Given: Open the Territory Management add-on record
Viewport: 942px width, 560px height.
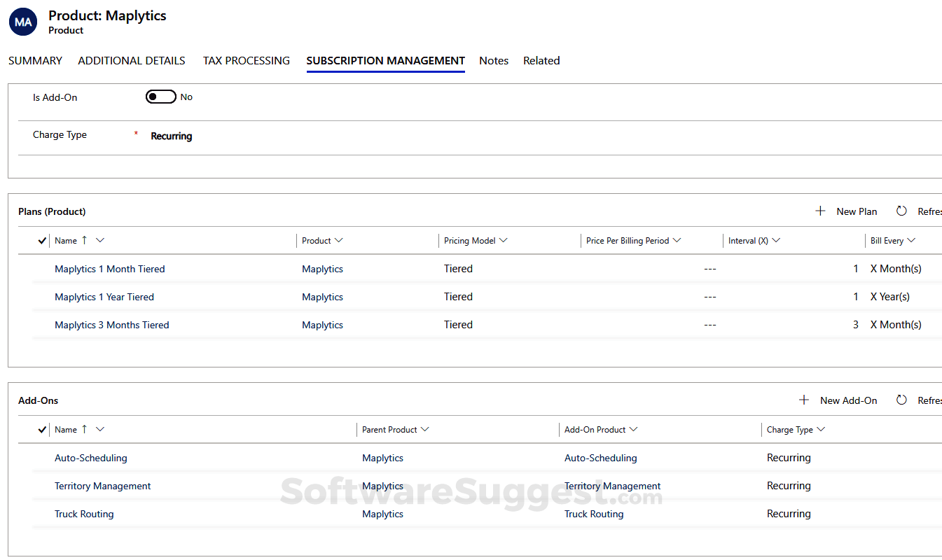Looking at the screenshot, I should coord(103,485).
